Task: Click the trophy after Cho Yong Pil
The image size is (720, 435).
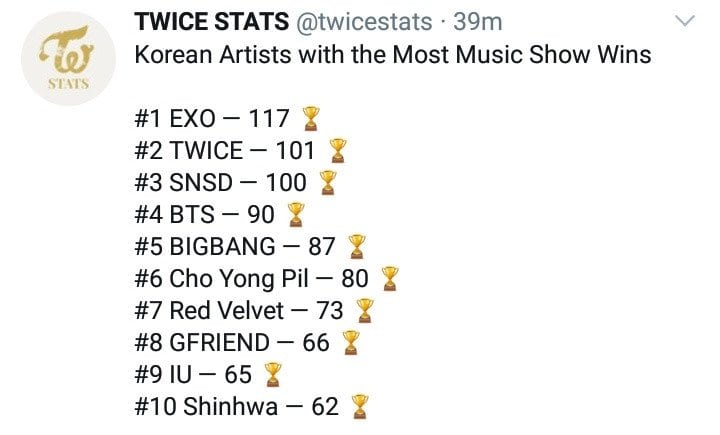Action: point(389,279)
